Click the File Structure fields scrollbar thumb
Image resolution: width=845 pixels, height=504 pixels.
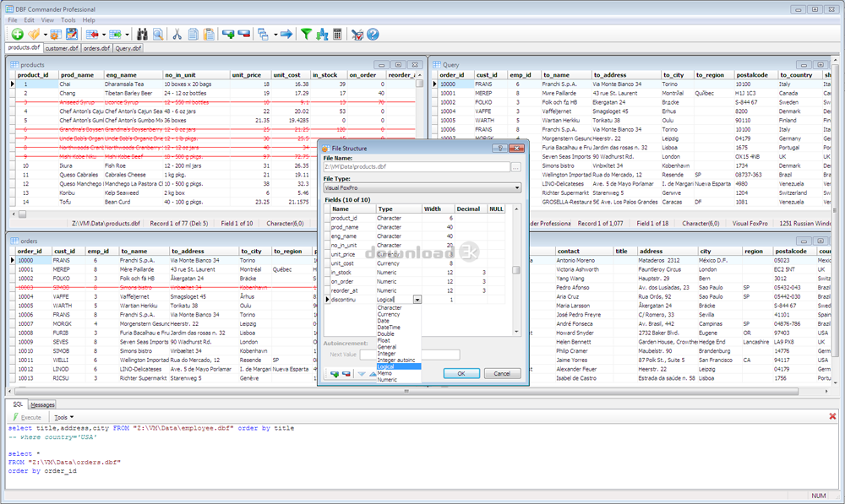pos(516,270)
